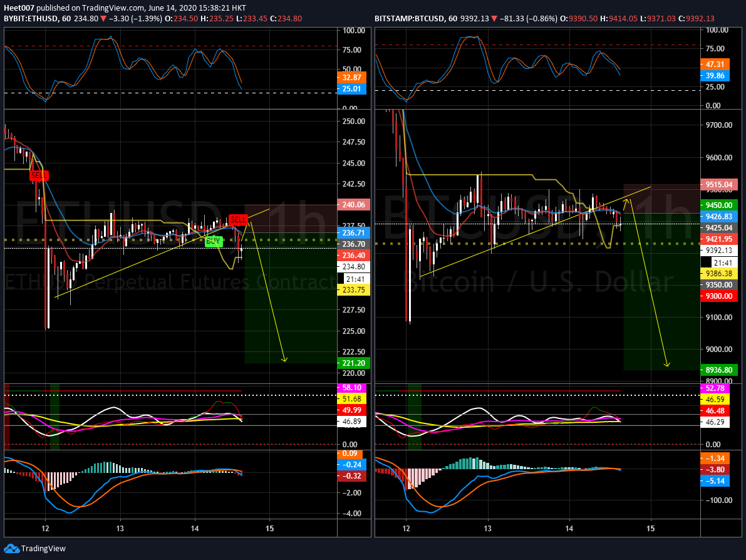Click the 47.31 orange stochastic value
Screen dimensions: 746x560
coord(715,65)
